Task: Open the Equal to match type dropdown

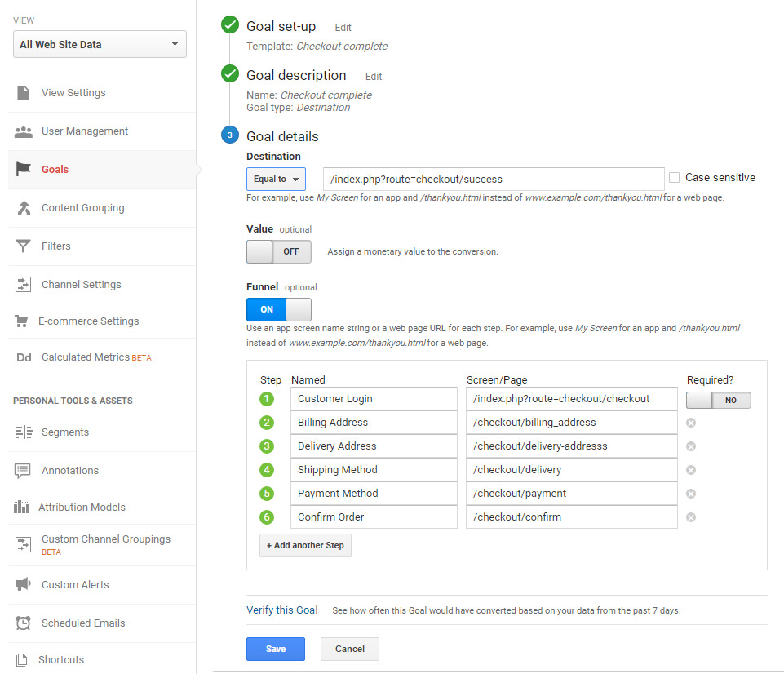Action: pyautogui.click(x=276, y=179)
